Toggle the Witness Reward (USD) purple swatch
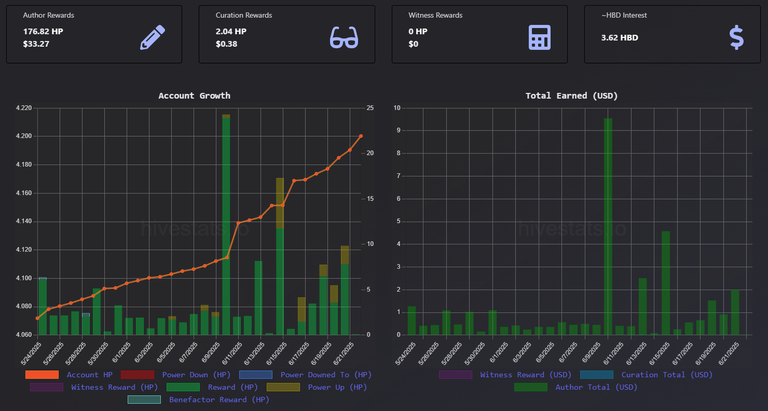The width and height of the screenshot is (768, 411). coord(456,375)
